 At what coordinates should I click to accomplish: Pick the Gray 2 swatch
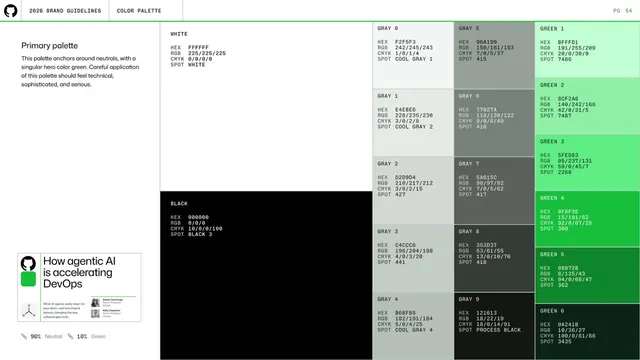413,191
